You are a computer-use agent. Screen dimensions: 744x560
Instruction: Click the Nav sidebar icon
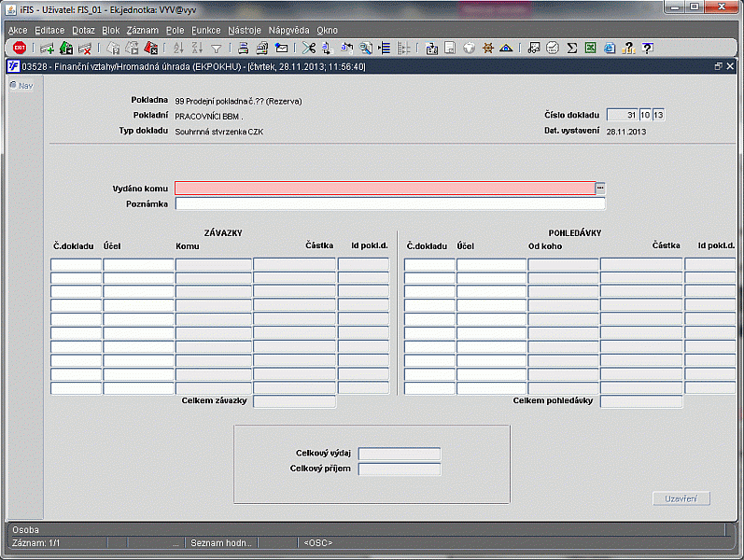21,86
